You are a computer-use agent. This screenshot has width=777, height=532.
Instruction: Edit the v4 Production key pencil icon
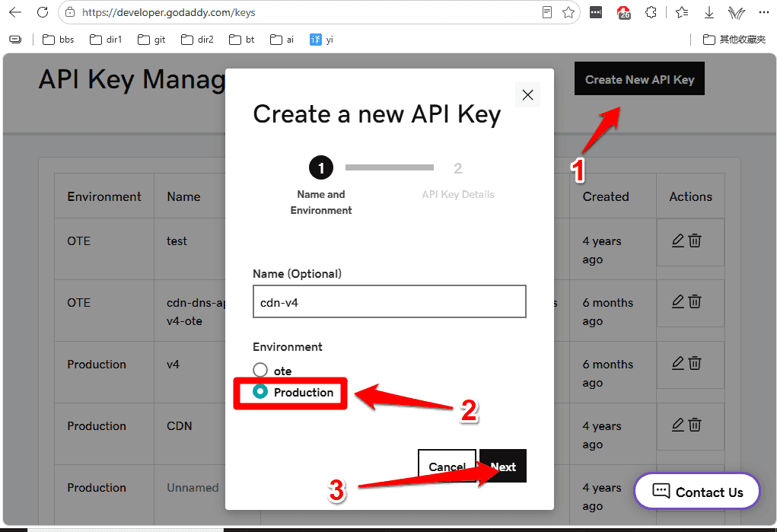click(x=678, y=364)
